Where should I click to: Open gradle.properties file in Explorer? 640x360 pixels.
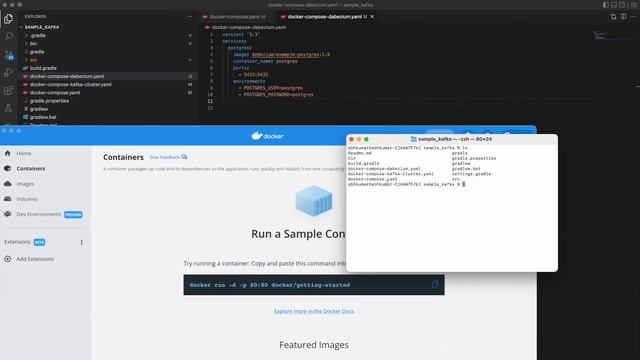49,101
